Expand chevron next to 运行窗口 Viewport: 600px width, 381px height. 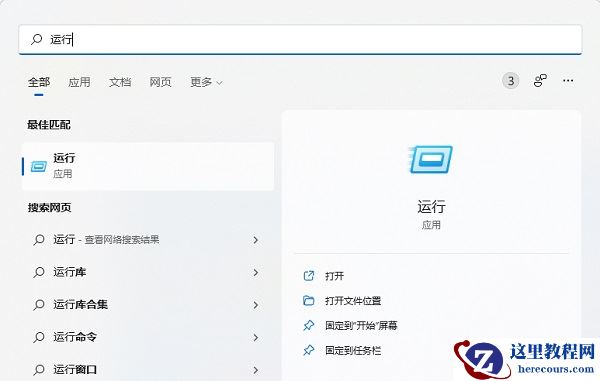(x=256, y=370)
